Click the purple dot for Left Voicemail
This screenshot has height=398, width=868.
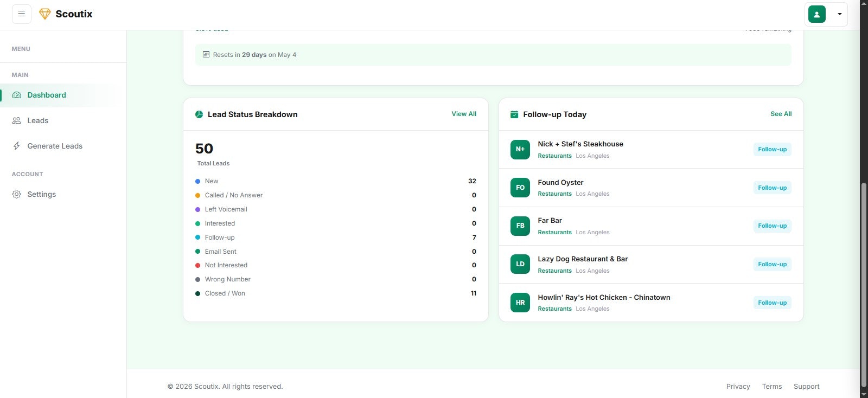197,209
